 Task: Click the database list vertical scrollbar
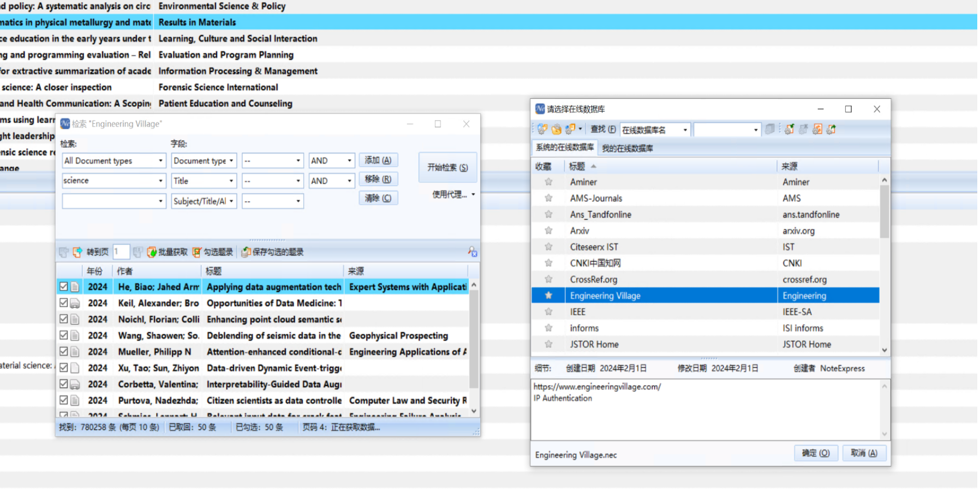pyautogui.click(x=885, y=212)
